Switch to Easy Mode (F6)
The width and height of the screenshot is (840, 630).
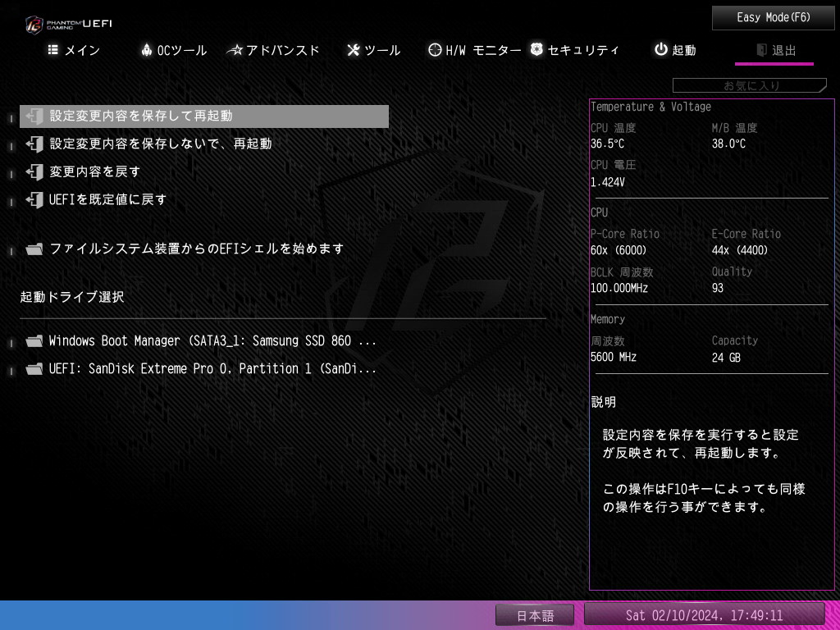[x=773, y=18]
